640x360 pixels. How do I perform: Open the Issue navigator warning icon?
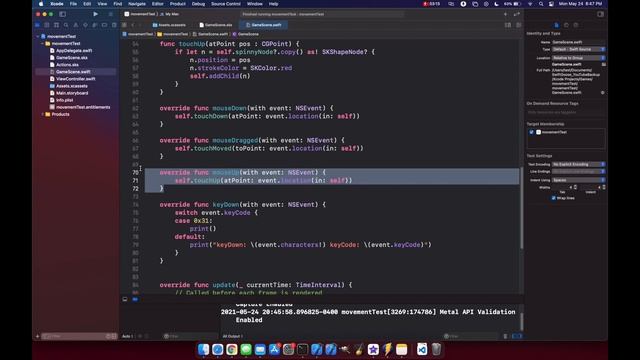[x=76, y=25]
